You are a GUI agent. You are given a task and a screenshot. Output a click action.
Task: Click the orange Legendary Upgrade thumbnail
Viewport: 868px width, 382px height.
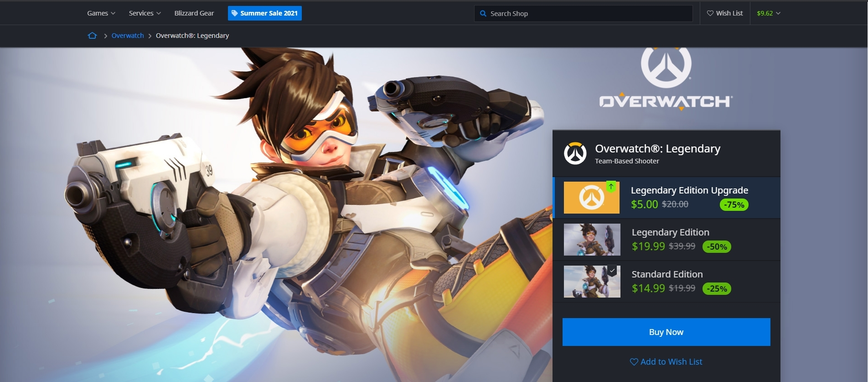(592, 198)
